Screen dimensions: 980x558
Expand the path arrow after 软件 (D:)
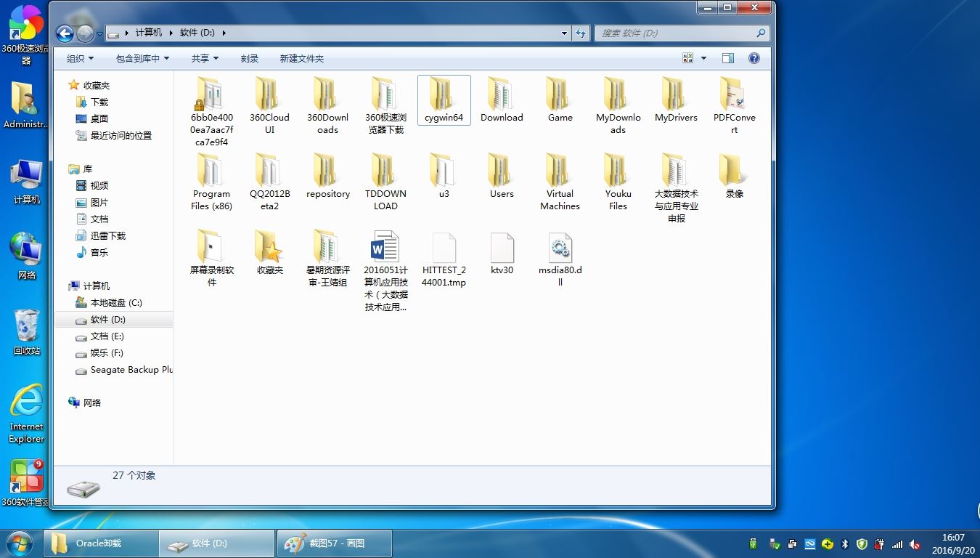click(224, 33)
